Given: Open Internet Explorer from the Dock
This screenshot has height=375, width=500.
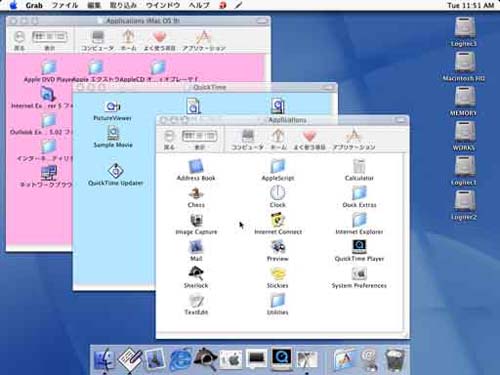Looking at the screenshot, I should point(181,359).
